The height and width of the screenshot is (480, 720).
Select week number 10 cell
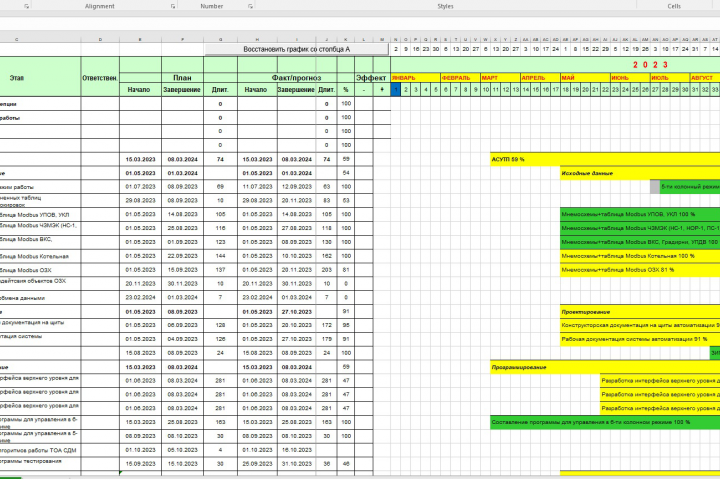pyautogui.click(x=486, y=90)
